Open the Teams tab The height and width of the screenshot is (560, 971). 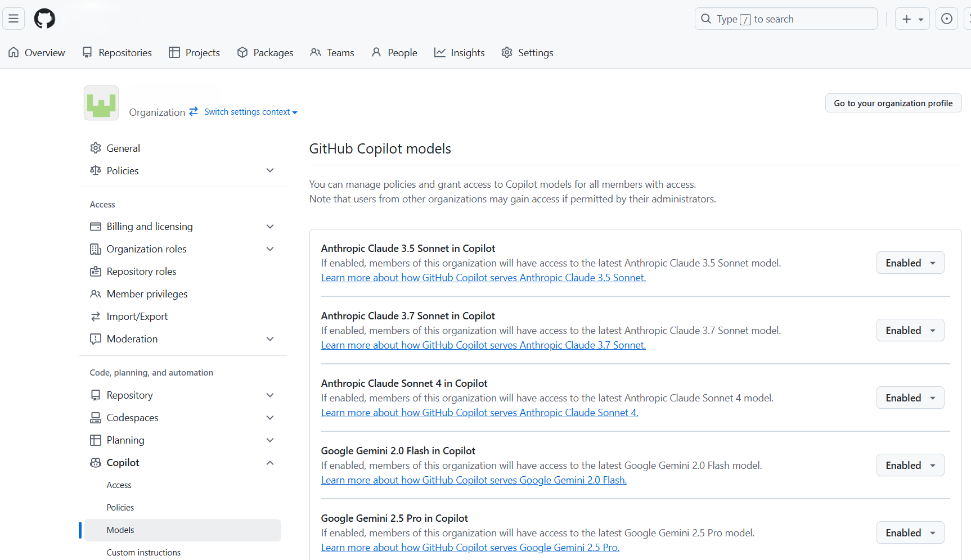332,52
